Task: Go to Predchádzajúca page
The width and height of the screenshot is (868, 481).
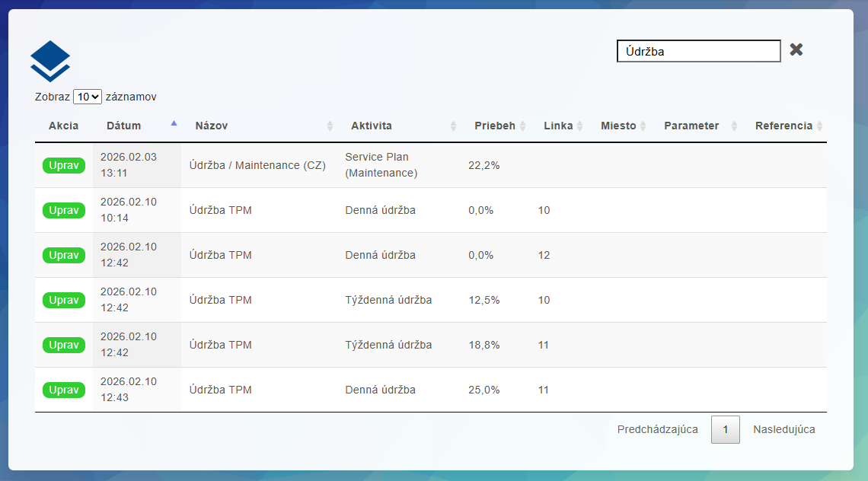Action: 657,429
